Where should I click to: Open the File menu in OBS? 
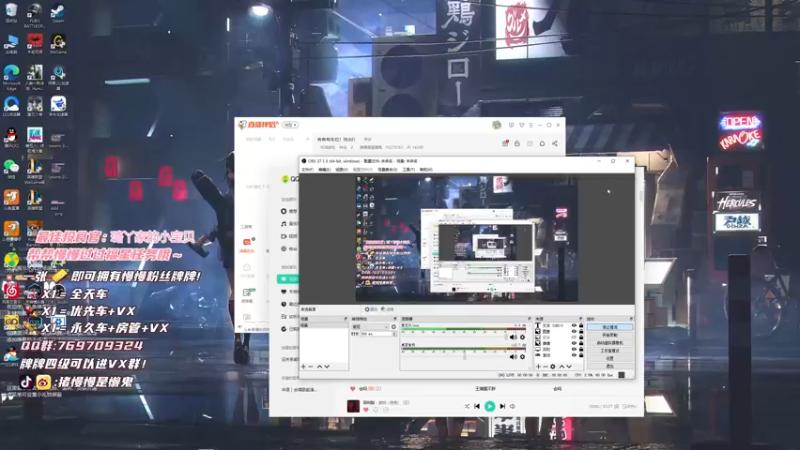(x=307, y=169)
